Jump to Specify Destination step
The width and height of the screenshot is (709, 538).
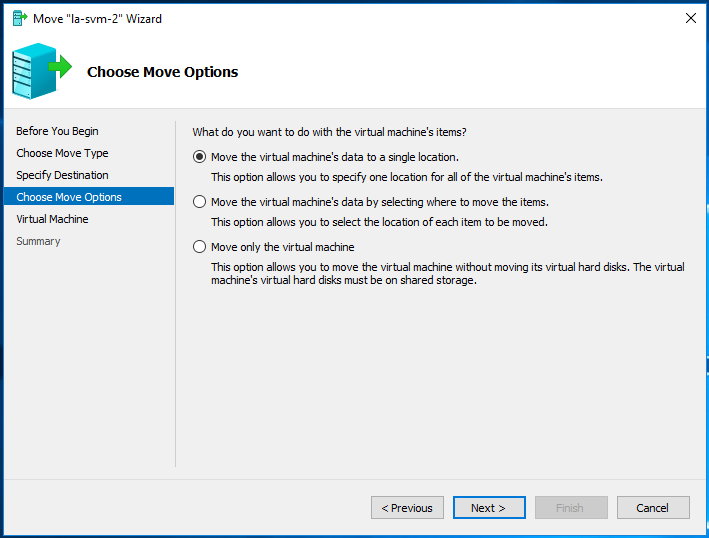point(62,175)
